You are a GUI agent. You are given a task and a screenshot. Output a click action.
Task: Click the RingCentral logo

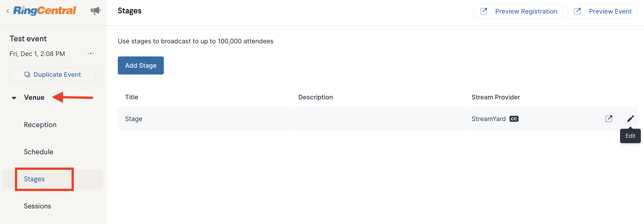point(44,11)
